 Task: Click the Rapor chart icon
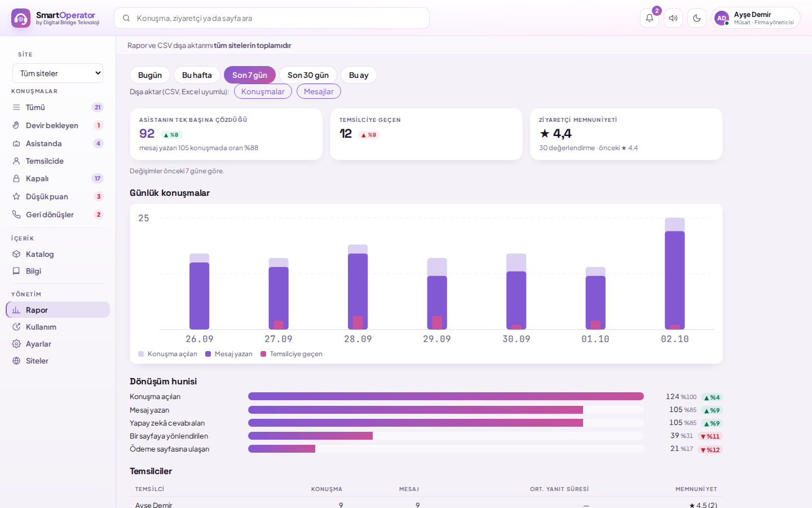point(16,310)
